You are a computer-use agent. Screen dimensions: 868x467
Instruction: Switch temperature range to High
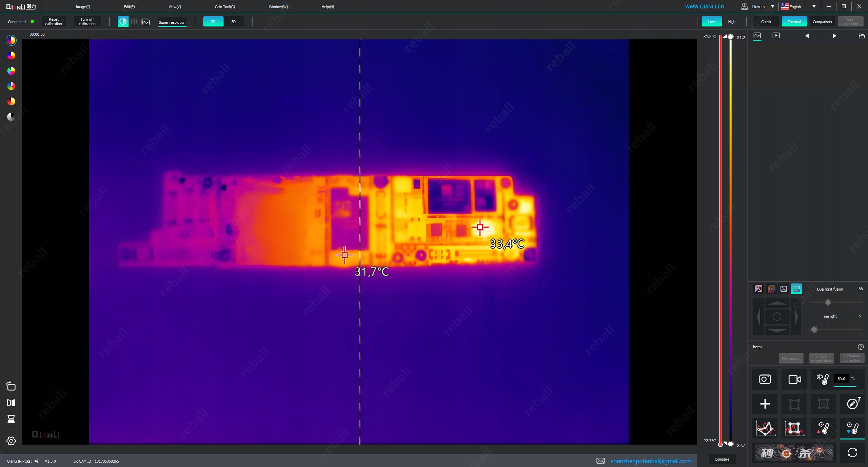(732, 22)
